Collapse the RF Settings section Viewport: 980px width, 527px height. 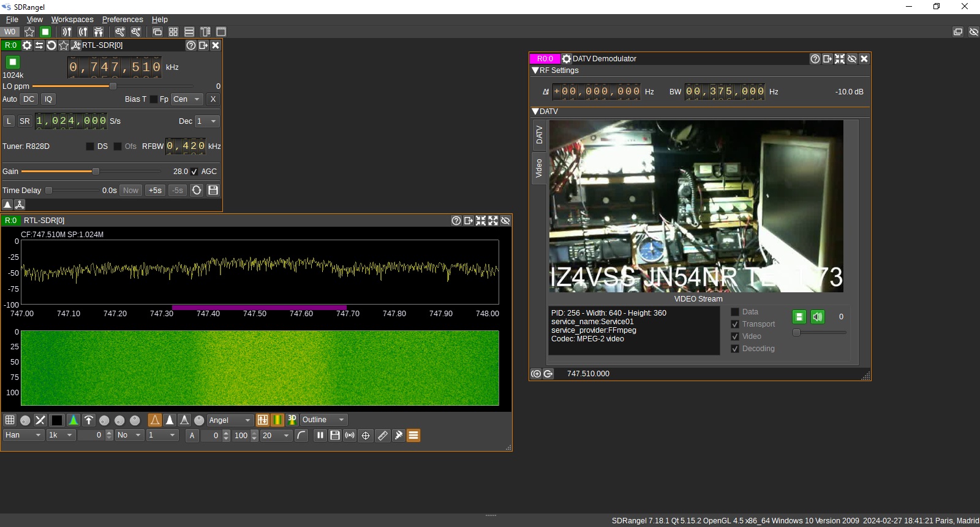coord(535,70)
